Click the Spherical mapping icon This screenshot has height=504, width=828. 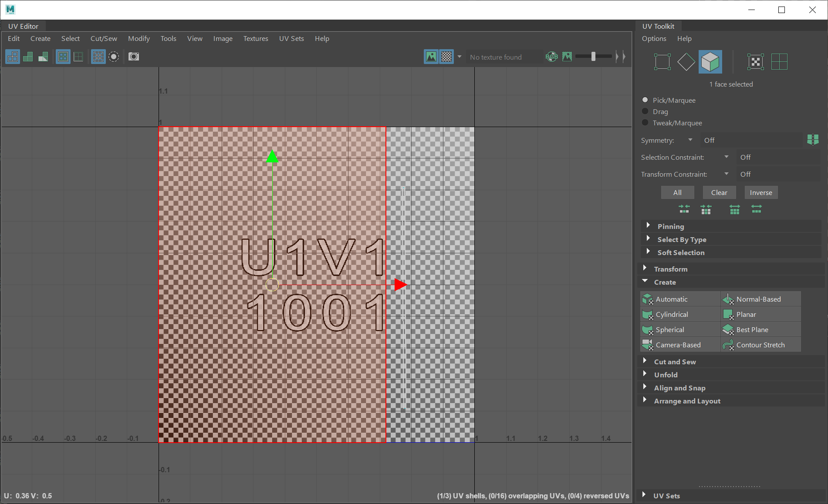(648, 329)
